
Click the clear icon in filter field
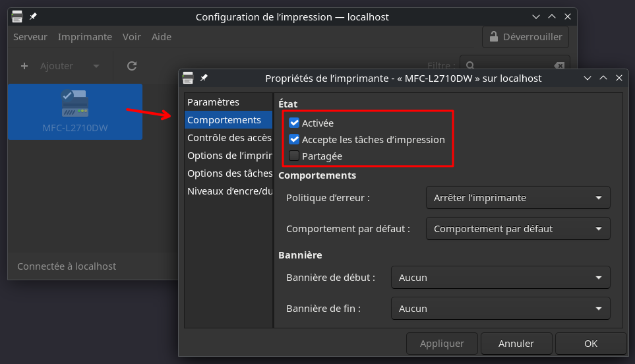coord(559,65)
